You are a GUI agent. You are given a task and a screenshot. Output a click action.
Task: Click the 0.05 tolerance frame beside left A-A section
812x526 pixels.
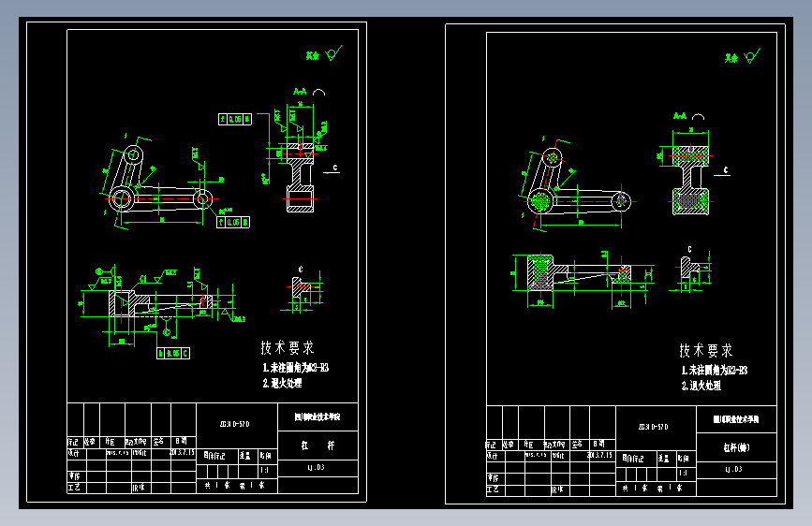click(235, 120)
